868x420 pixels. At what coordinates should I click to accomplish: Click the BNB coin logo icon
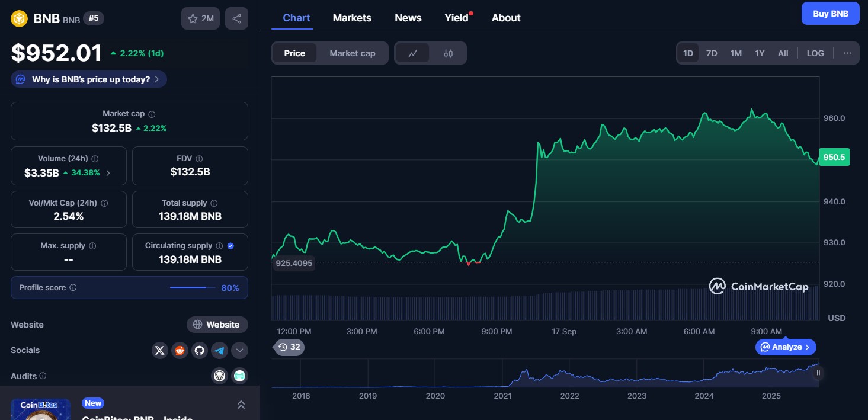coord(20,18)
